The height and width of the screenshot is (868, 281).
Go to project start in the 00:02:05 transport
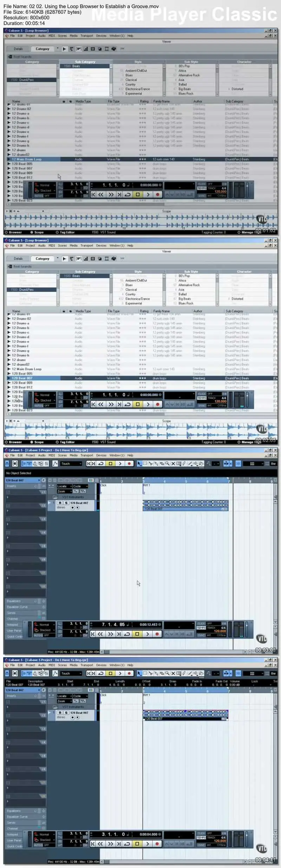click(93, 404)
